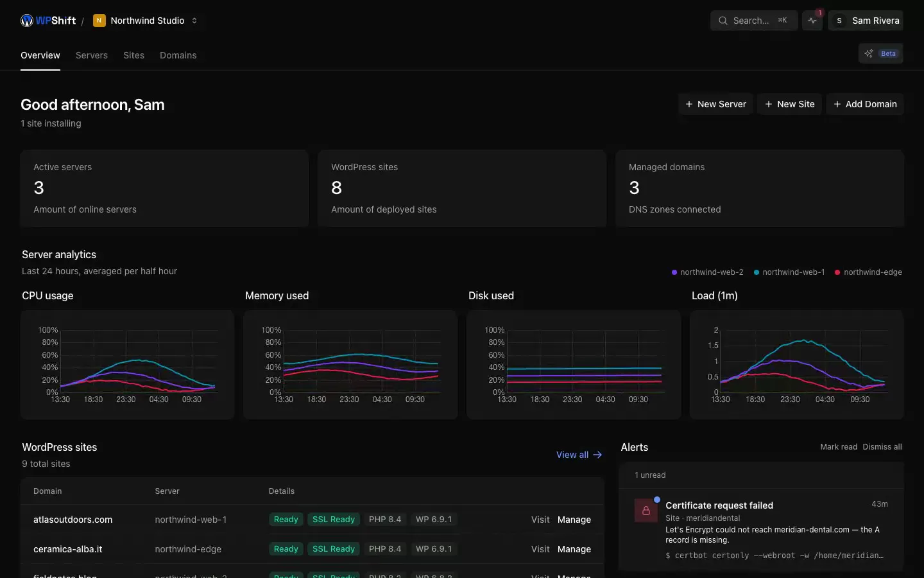Click SSL Ready badge for atlasoutdoors.com
The image size is (924, 578).
(x=334, y=520)
